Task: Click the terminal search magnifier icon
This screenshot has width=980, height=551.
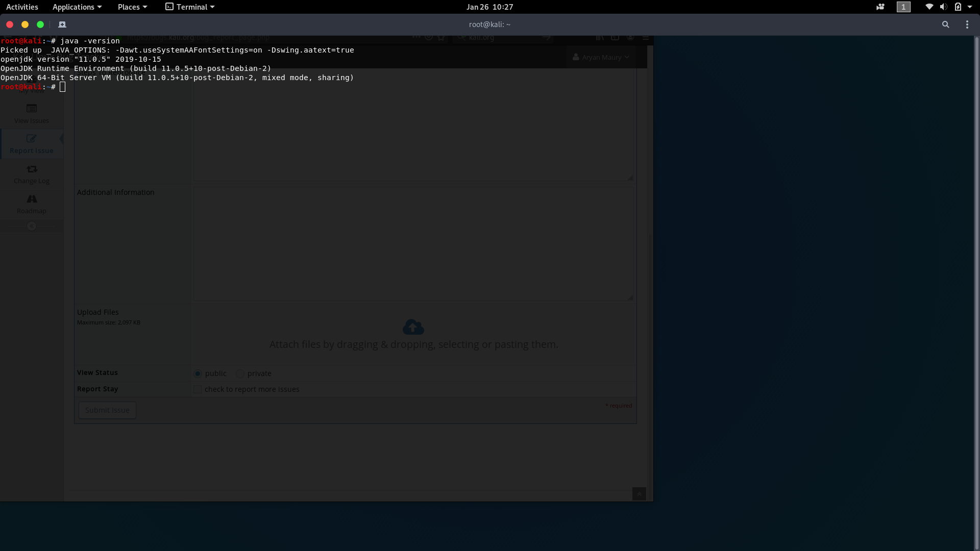Action: tap(945, 24)
